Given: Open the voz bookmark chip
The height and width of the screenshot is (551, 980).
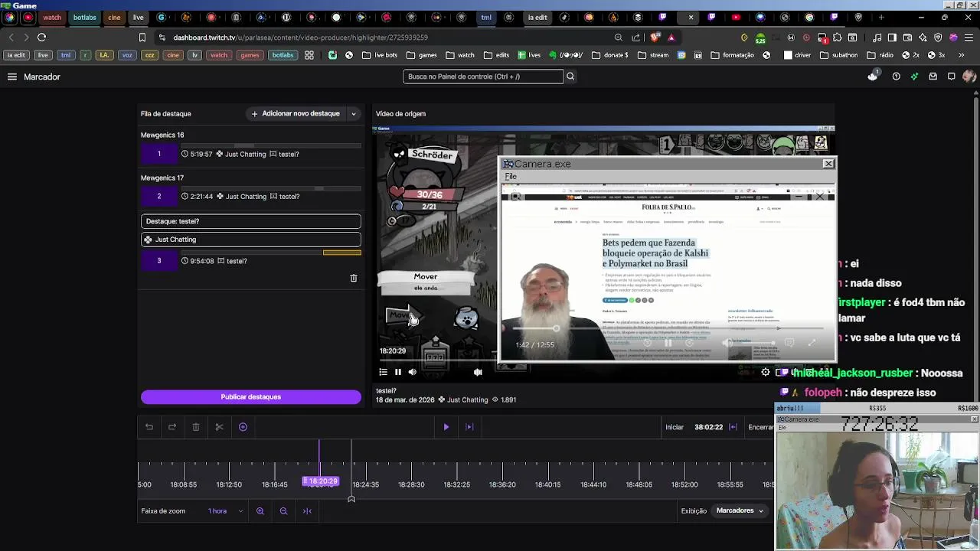Looking at the screenshot, I should (128, 55).
